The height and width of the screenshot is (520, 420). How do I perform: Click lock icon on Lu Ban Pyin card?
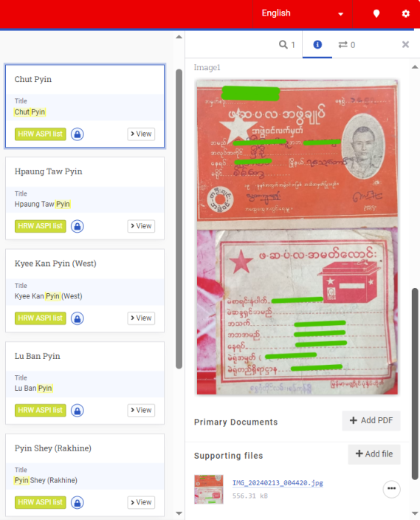78,411
